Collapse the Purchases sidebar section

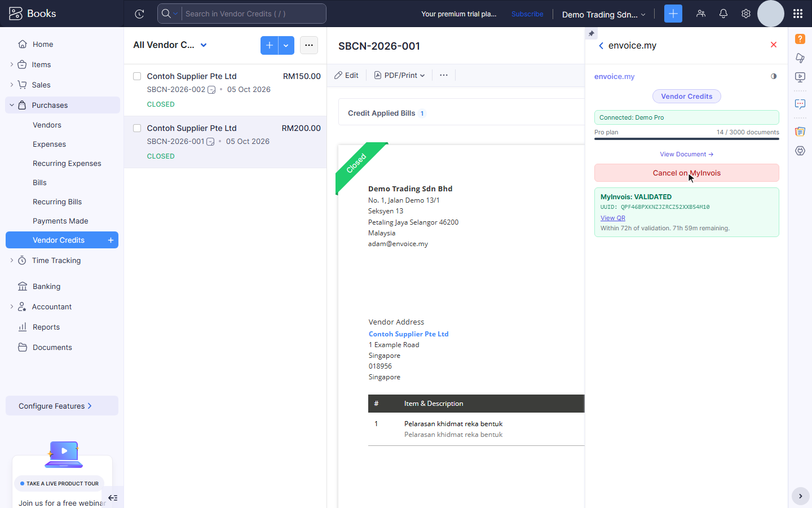click(12, 105)
